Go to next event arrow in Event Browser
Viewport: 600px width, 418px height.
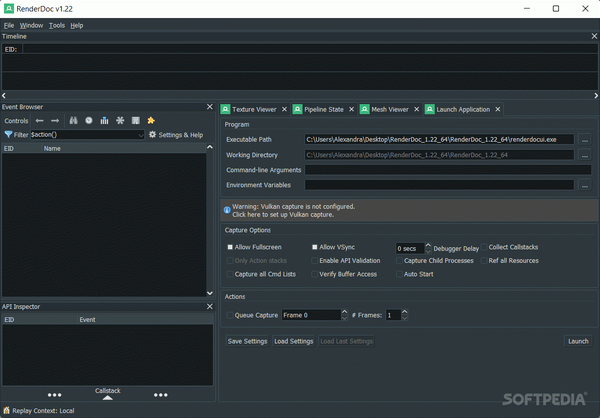55,121
